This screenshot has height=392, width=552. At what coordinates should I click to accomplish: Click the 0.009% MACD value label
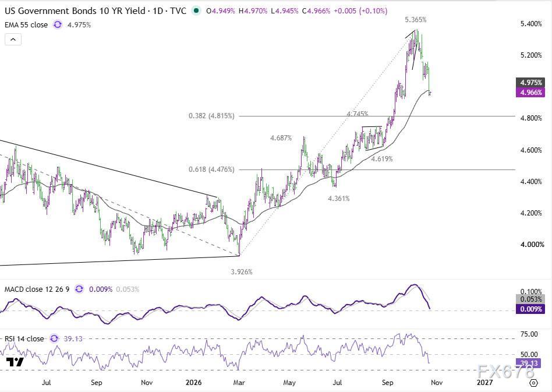point(530,309)
